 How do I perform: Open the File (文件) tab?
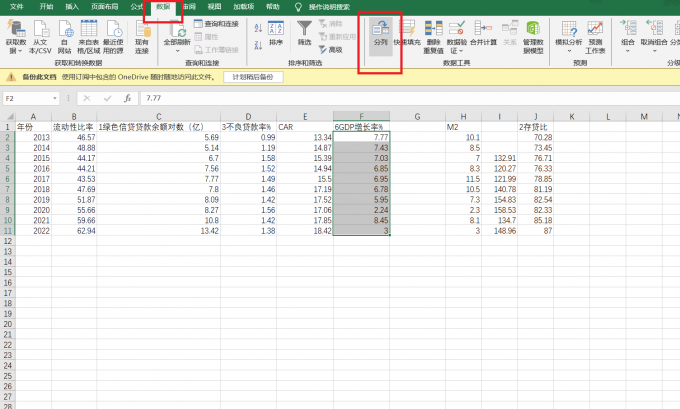(x=16, y=7)
